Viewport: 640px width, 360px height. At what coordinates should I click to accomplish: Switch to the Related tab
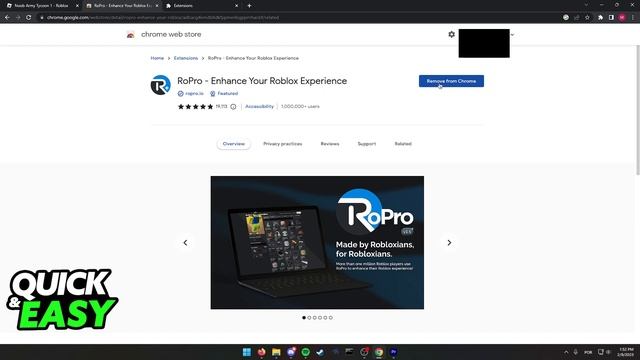403,144
